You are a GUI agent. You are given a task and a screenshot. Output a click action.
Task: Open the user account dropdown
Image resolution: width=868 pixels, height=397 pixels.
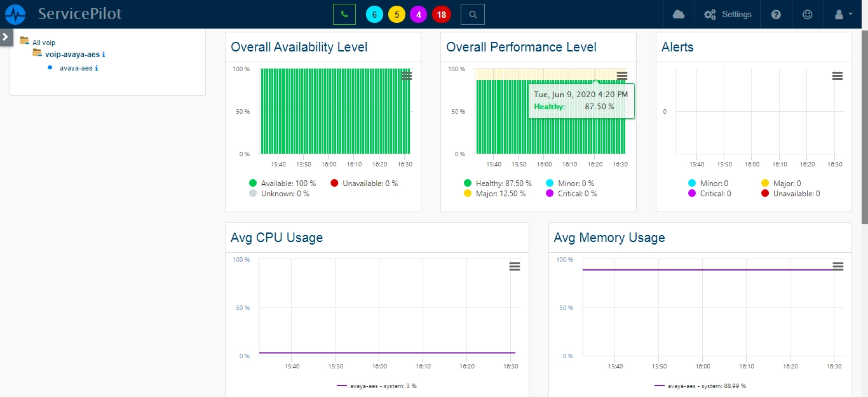pos(843,14)
